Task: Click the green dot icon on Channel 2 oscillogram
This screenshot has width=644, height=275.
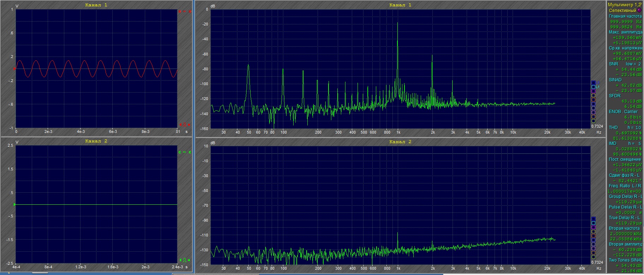Action: [x=189, y=260]
